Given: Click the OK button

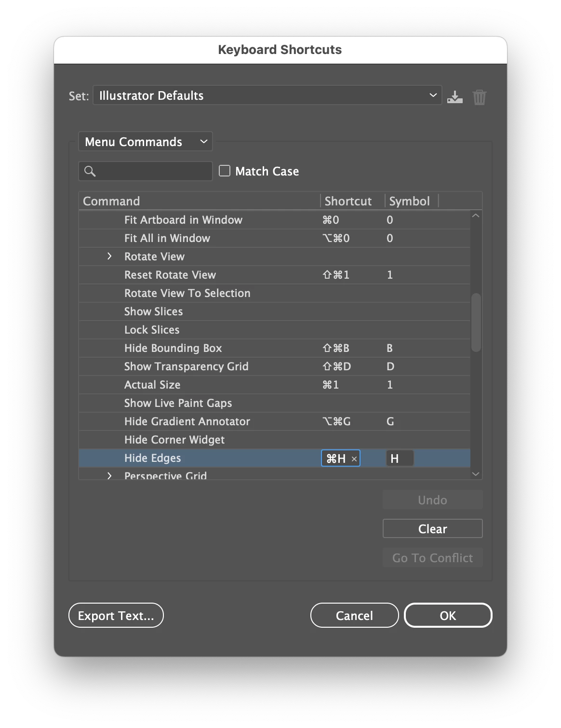Looking at the screenshot, I should point(448,616).
